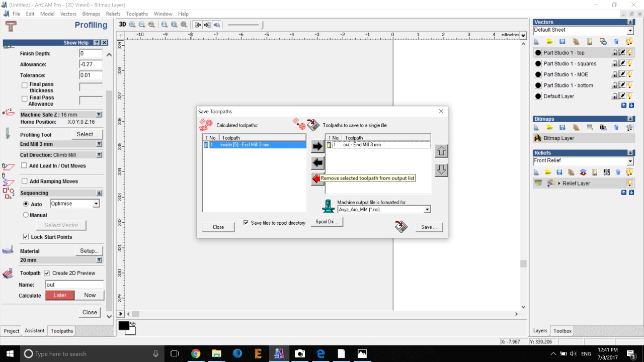This screenshot has width=644, height=362.
Task: Collapse the Bitmaps panel
Action: 630,119
